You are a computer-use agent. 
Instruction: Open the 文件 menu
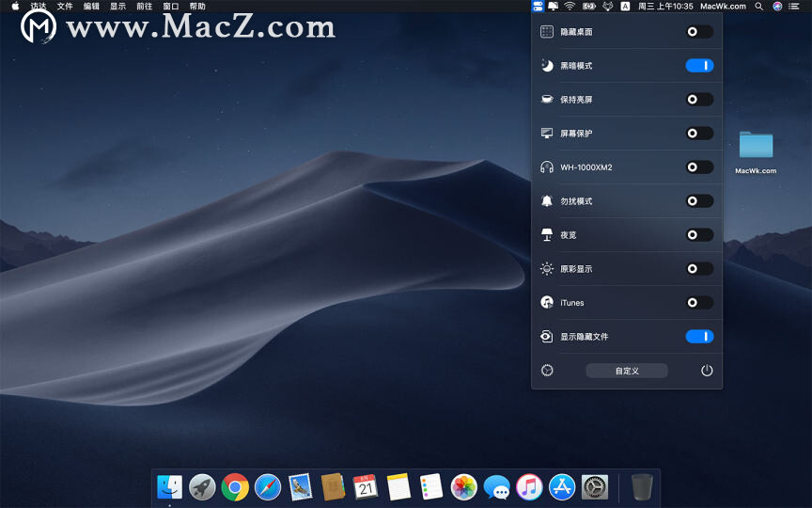point(65,7)
